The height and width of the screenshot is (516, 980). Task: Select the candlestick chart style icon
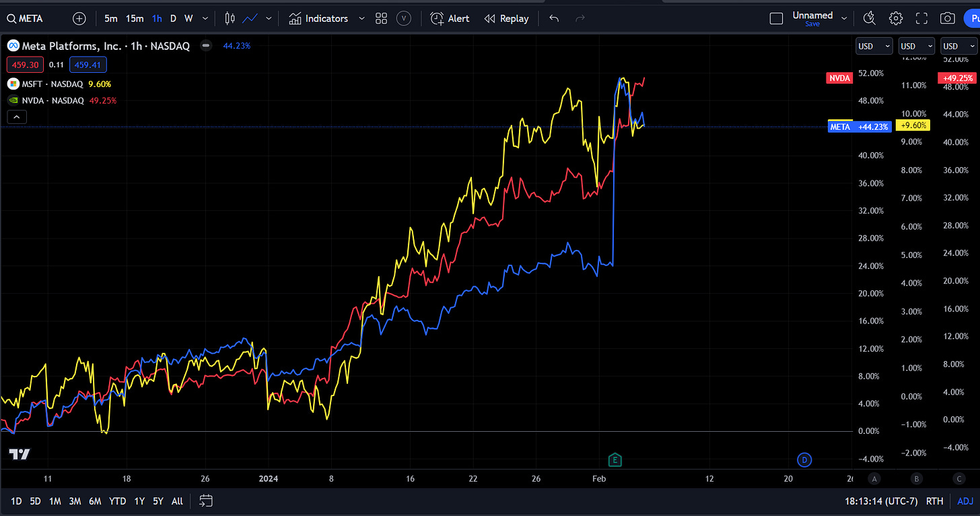point(230,18)
